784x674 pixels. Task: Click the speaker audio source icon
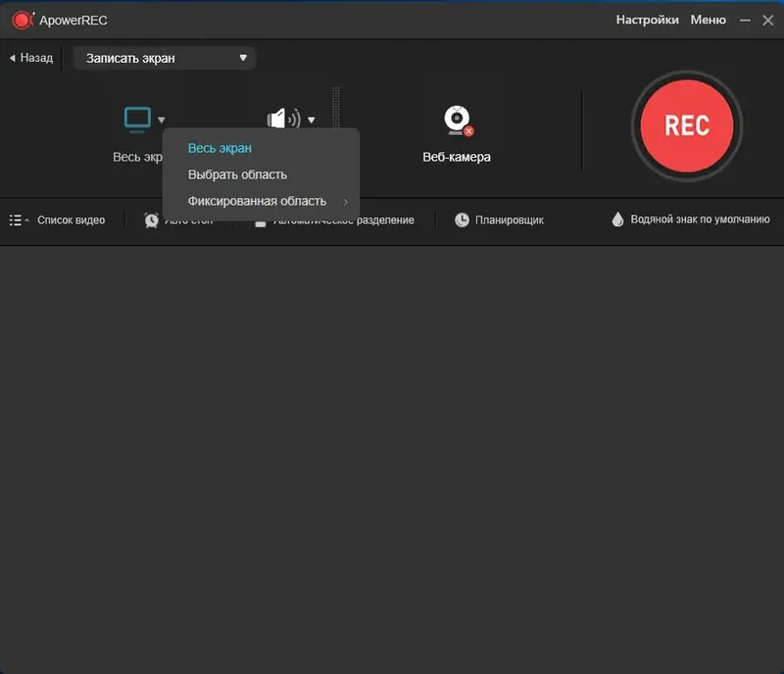tap(282, 117)
